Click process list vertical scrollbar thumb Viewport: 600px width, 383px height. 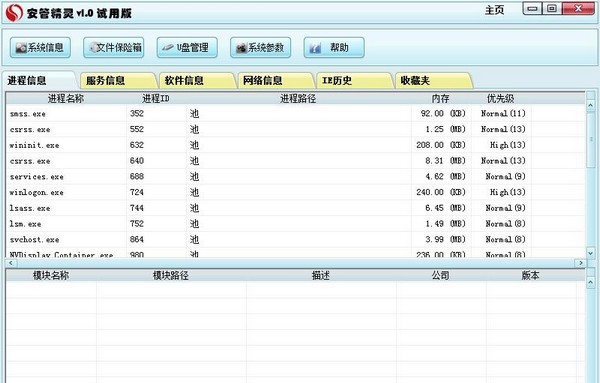click(590, 140)
